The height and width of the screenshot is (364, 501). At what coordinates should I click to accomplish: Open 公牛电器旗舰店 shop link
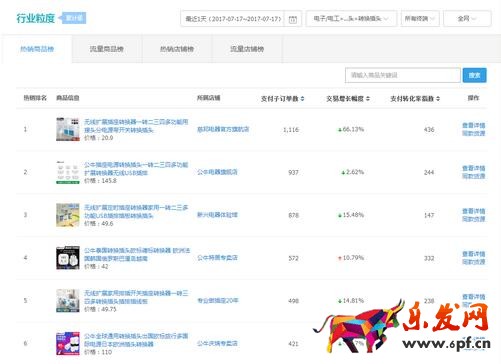[x=217, y=172]
